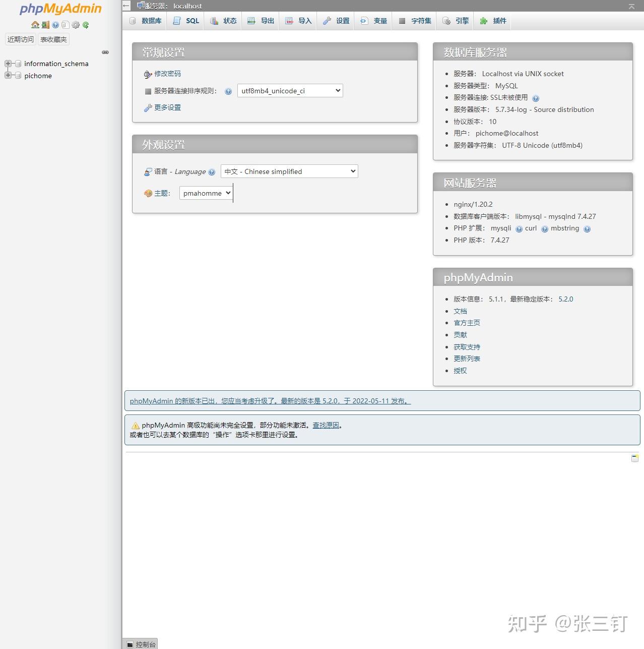Open the 引擎 (Engines) section
Image resolution: width=644 pixels, height=649 pixels.
455,21
